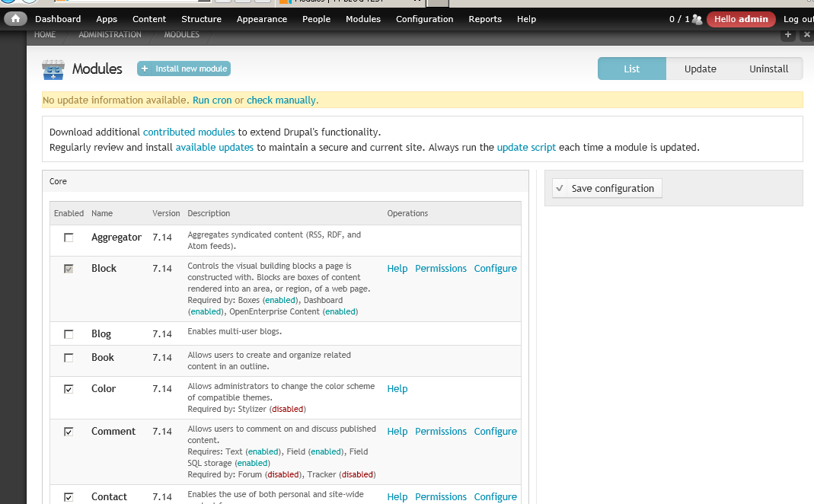Open Configure for the Comment module
Image resolution: width=814 pixels, height=504 pixels.
tap(495, 432)
